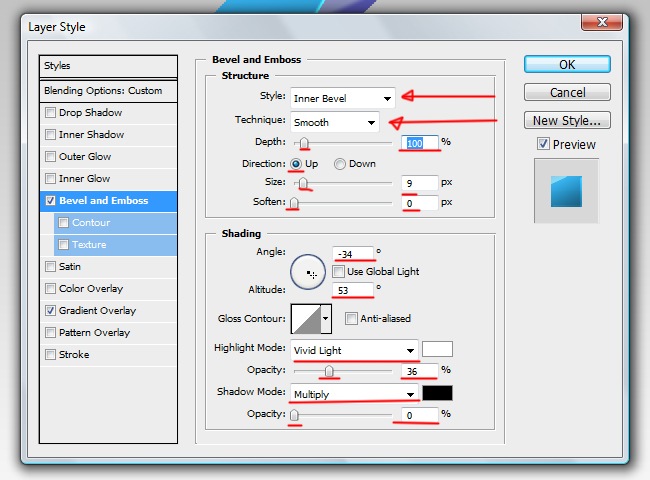Click the Angle dial control

coord(308,272)
